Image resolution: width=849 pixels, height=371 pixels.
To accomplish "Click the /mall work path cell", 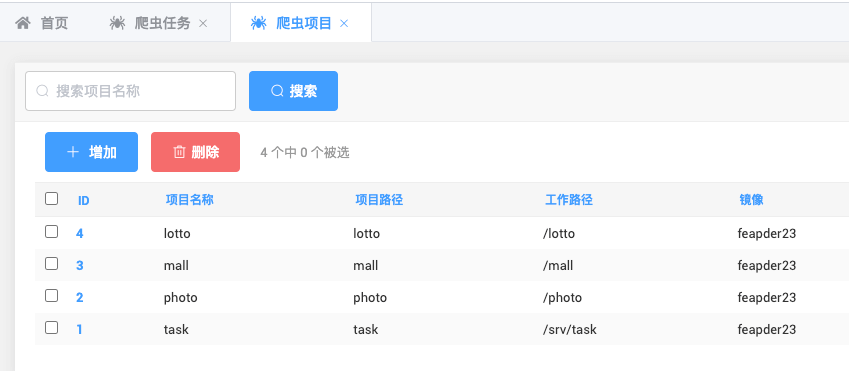I will pos(558,265).
